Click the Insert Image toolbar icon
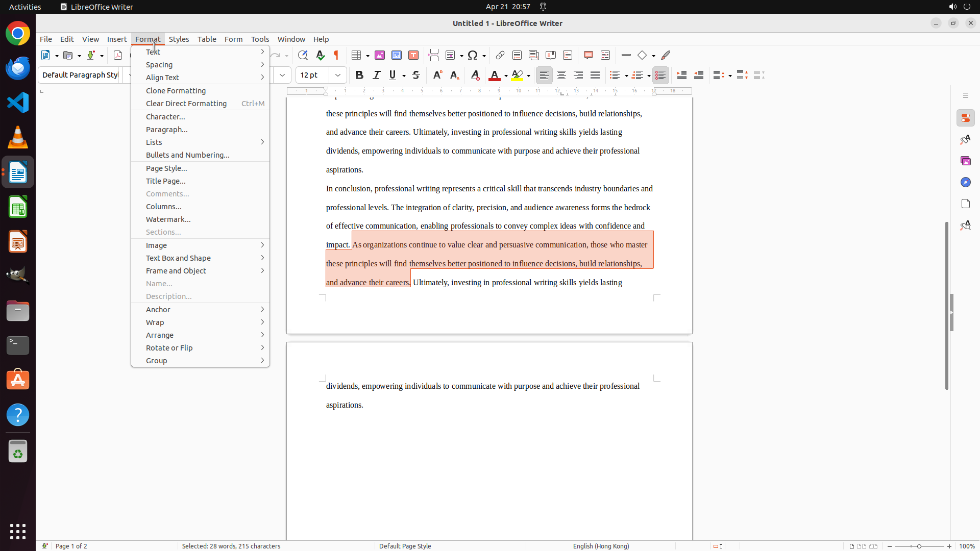Image resolution: width=980 pixels, height=551 pixels. [379, 55]
